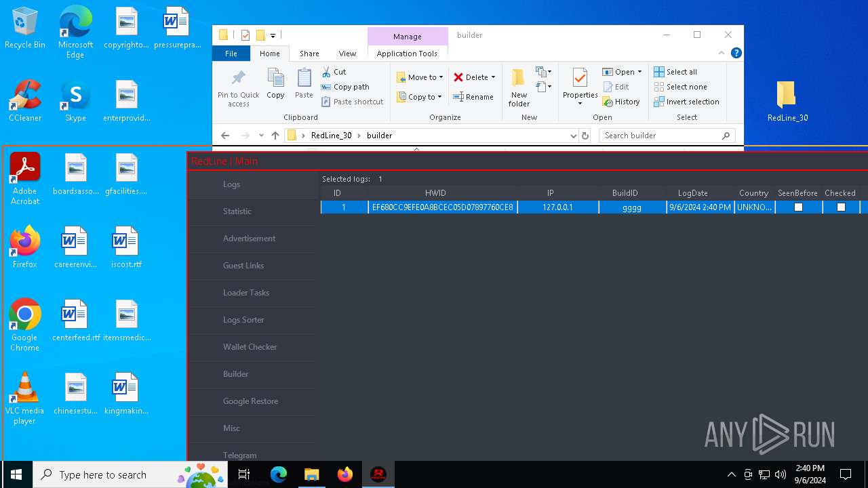This screenshot has height=488, width=868.
Task: Sort logs by HWID column header
Action: coord(435,193)
